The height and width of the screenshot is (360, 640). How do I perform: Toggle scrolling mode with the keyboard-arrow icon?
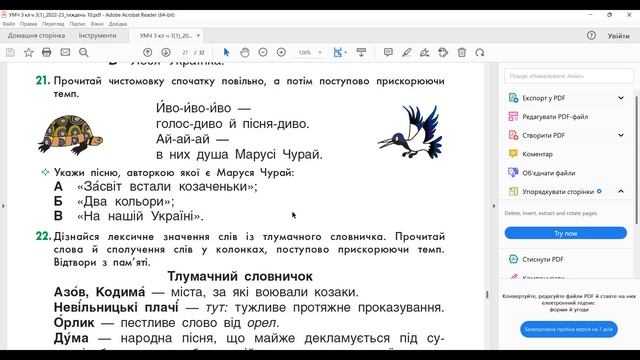coord(361,52)
